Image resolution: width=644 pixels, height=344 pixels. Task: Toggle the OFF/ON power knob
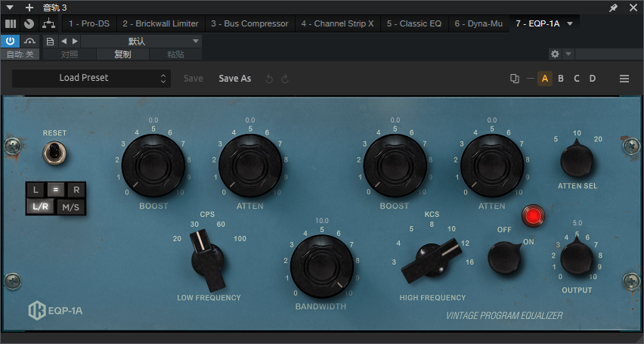pyautogui.click(x=504, y=258)
